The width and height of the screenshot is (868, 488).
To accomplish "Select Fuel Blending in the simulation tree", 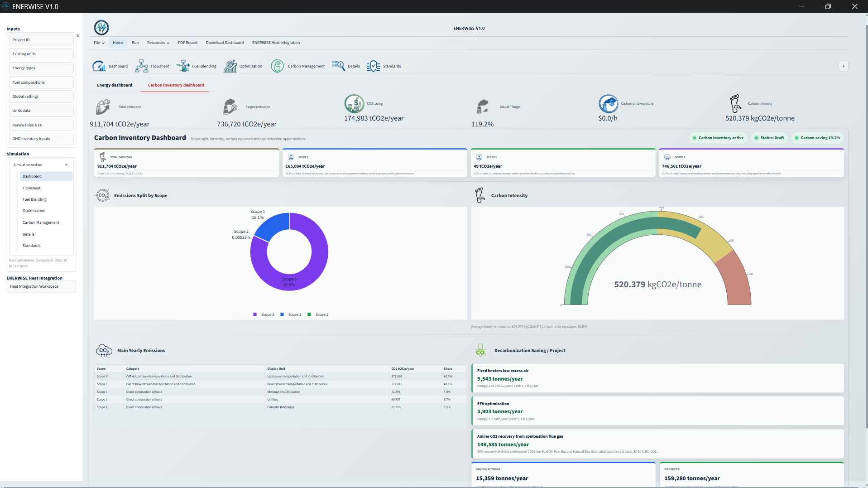I will point(34,199).
